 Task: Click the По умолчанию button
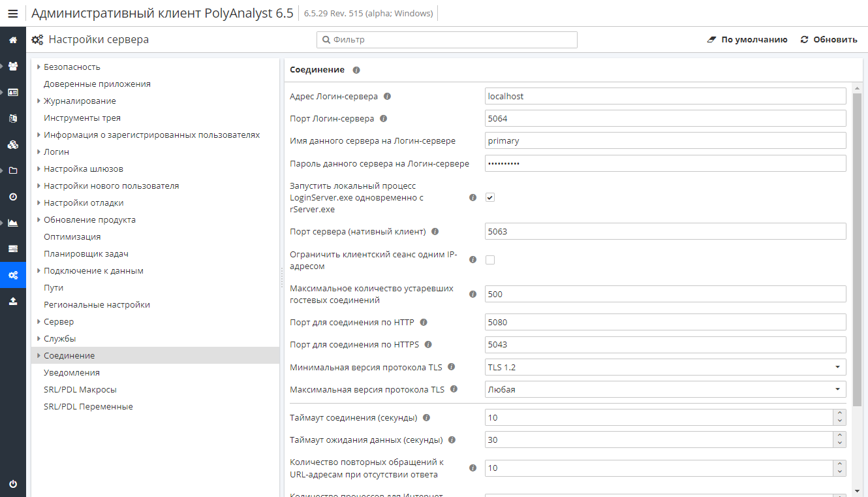pos(748,40)
